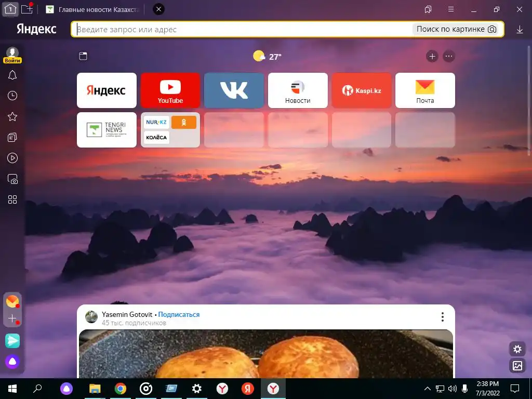The image size is (532, 399).
Task: Open the browser hamburger menu
Action: (451, 9)
